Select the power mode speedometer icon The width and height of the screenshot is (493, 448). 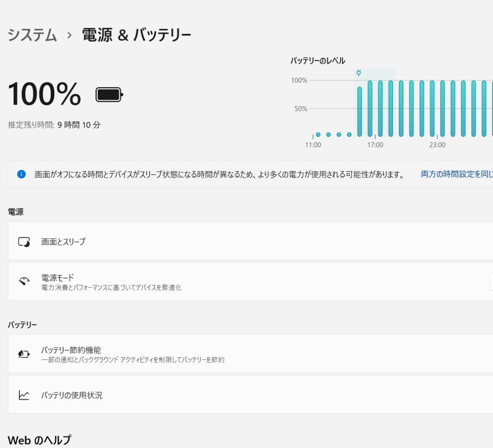24,281
